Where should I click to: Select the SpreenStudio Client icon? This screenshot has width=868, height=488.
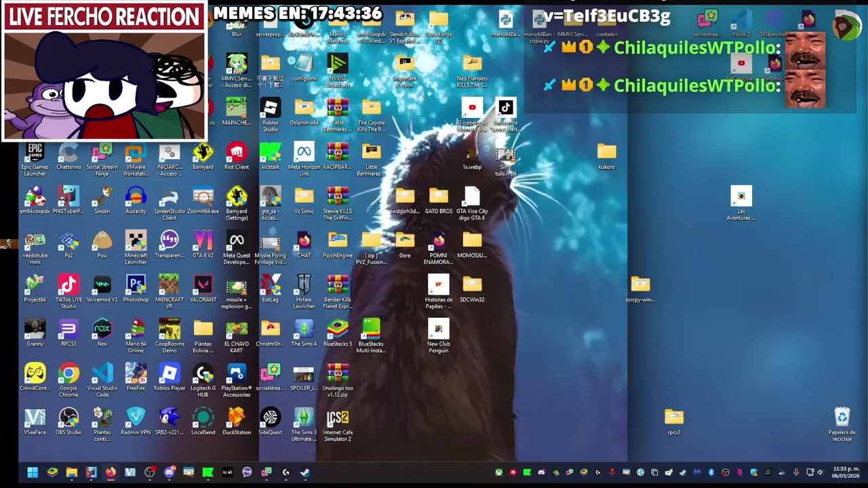pos(170,204)
